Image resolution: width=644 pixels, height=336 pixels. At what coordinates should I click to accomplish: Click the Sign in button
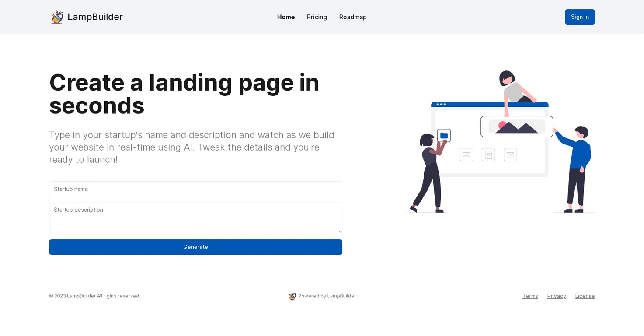pos(580,17)
